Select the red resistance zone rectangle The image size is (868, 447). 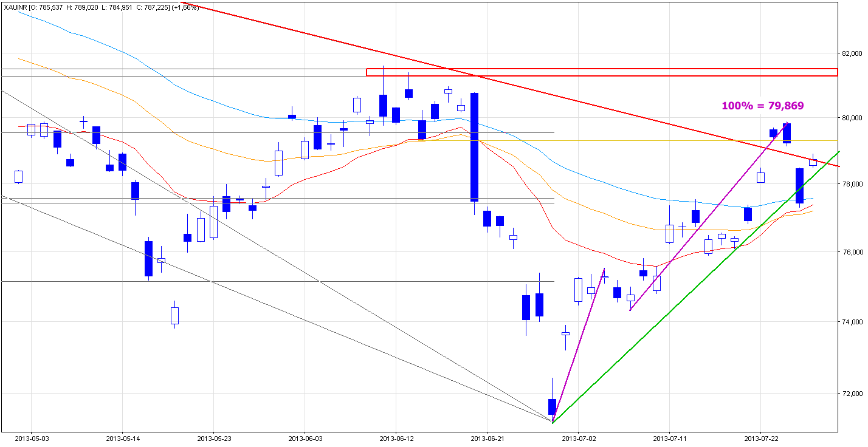[602, 72]
